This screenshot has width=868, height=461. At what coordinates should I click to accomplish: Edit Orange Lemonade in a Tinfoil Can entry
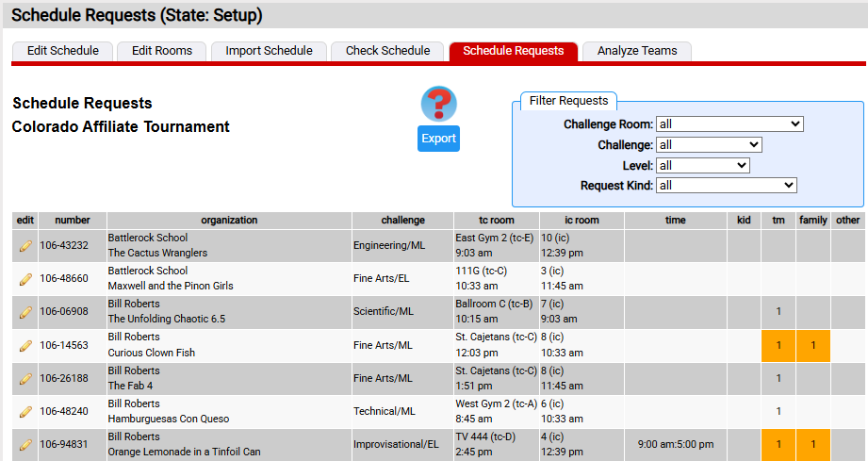point(25,444)
